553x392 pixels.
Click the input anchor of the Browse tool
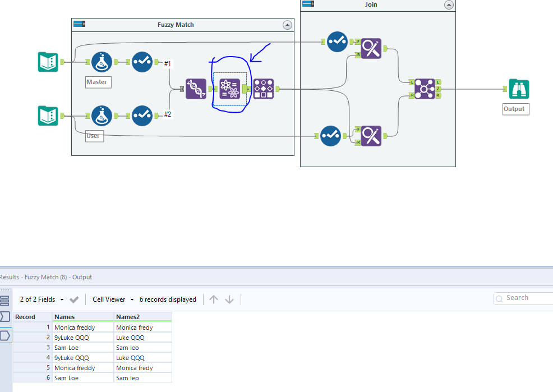point(505,89)
